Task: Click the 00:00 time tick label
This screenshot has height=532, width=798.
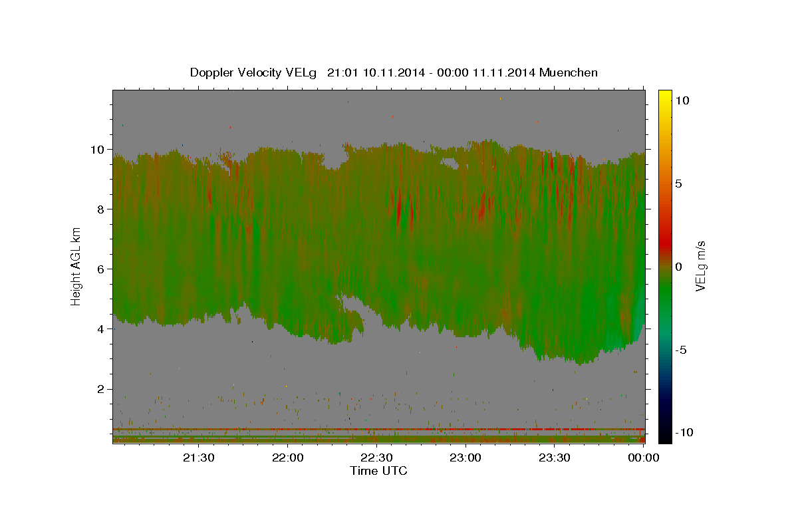Action: click(x=644, y=458)
